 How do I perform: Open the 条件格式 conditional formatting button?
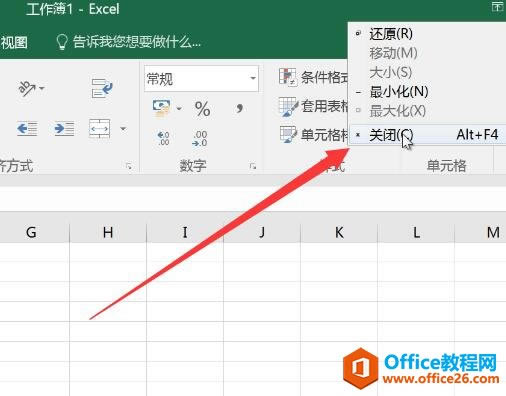[313, 77]
